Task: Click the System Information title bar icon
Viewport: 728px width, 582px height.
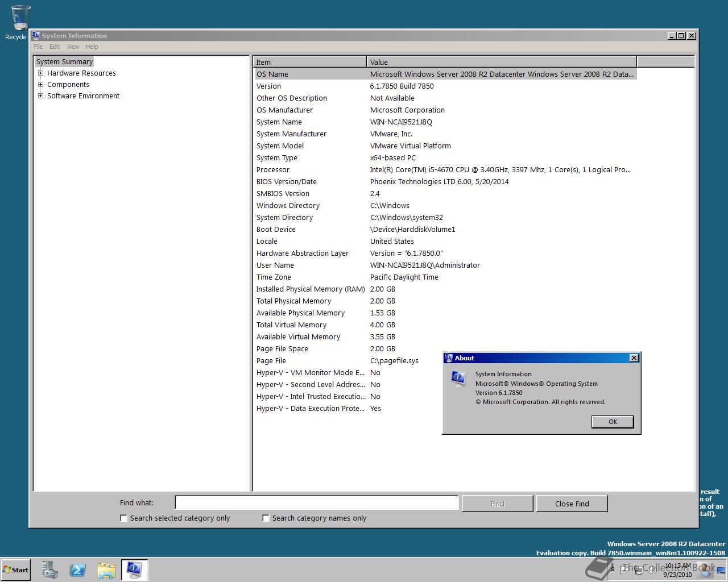Action: tap(35, 35)
